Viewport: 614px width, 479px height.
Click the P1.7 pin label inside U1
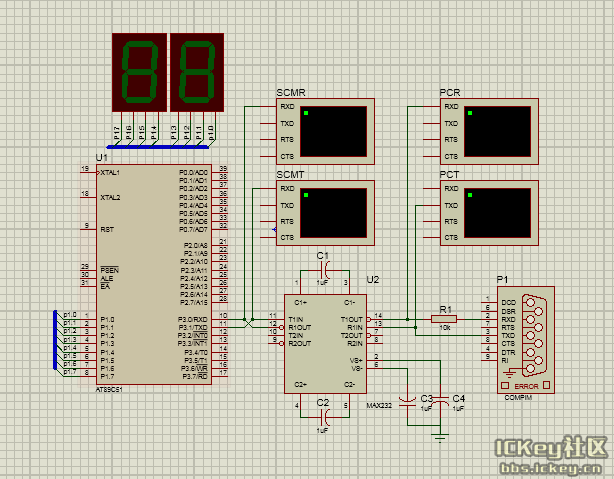[107, 376]
